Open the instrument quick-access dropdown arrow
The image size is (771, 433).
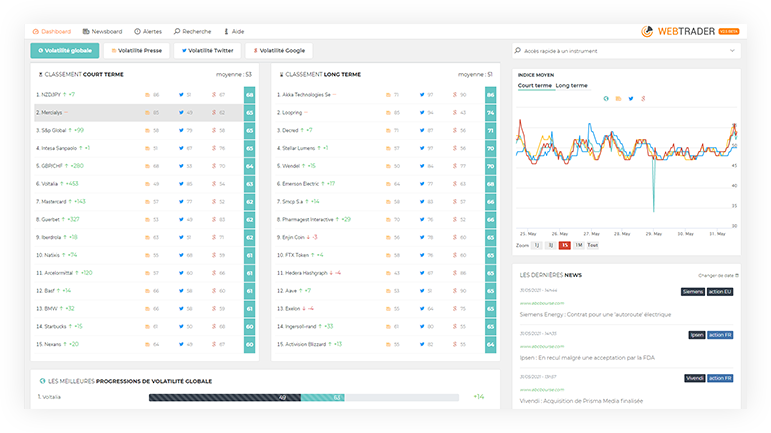732,51
